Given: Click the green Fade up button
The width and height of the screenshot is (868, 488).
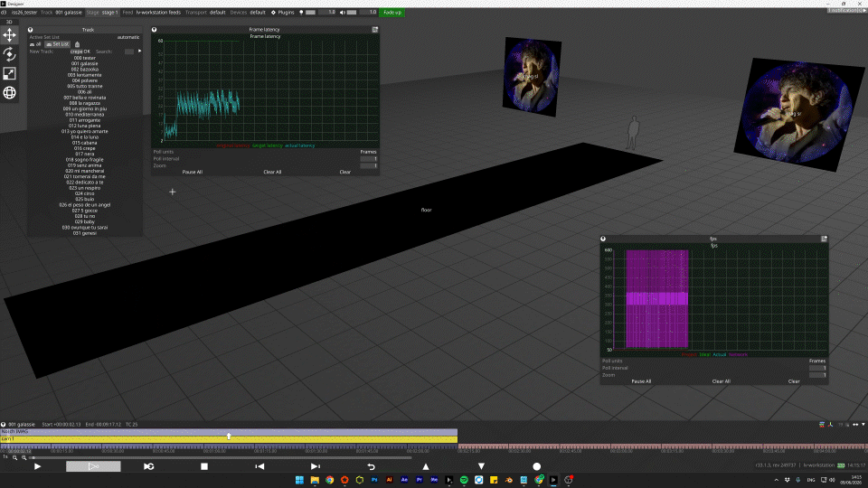Looking at the screenshot, I should (392, 12).
